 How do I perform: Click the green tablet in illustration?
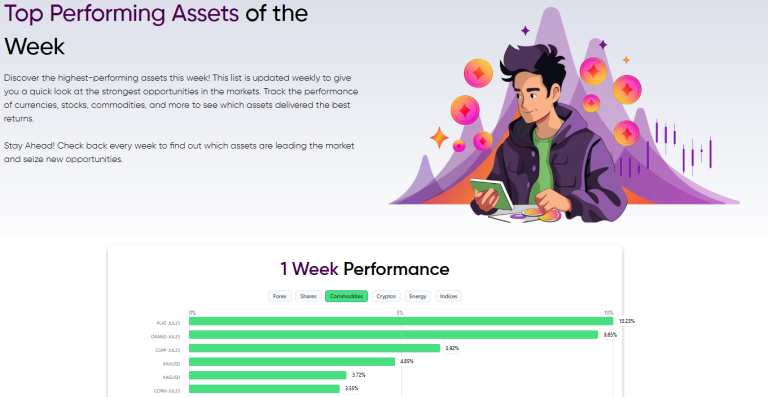[492, 193]
